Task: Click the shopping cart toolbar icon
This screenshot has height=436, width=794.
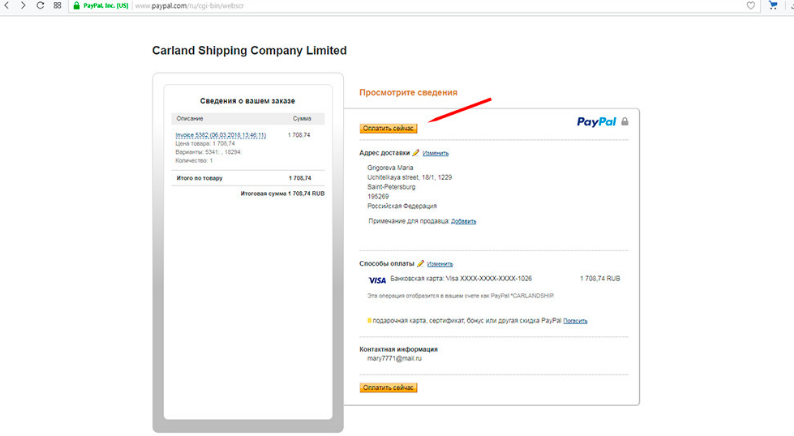Action: tap(773, 6)
